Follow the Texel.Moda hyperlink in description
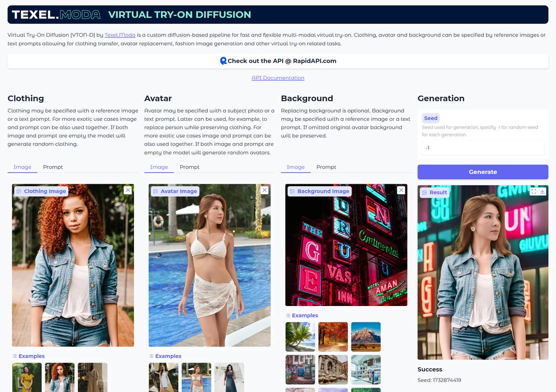Viewport: 556px width, 392px height. pos(120,35)
